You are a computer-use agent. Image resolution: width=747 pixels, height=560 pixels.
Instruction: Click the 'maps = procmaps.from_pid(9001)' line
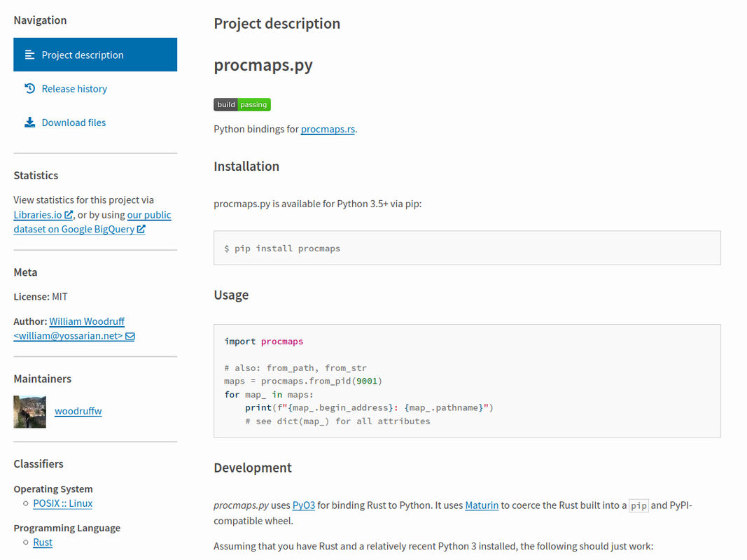click(x=303, y=381)
